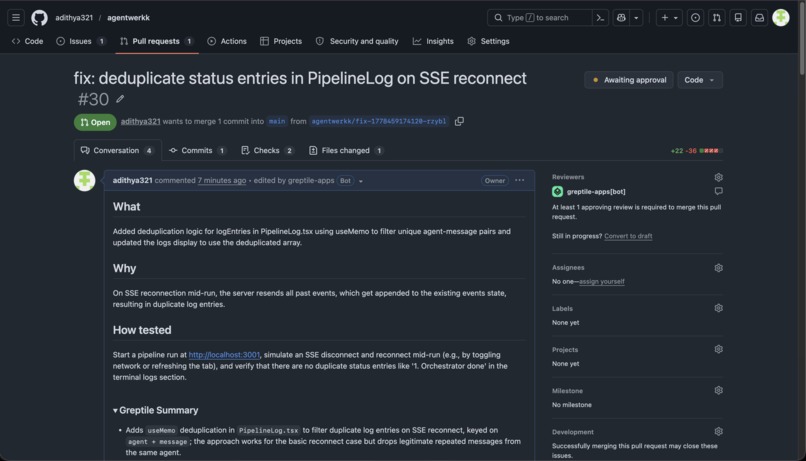Open the 7 minutes ago timestamp link
The width and height of the screenshot is (806, 461).
[222, 180]
